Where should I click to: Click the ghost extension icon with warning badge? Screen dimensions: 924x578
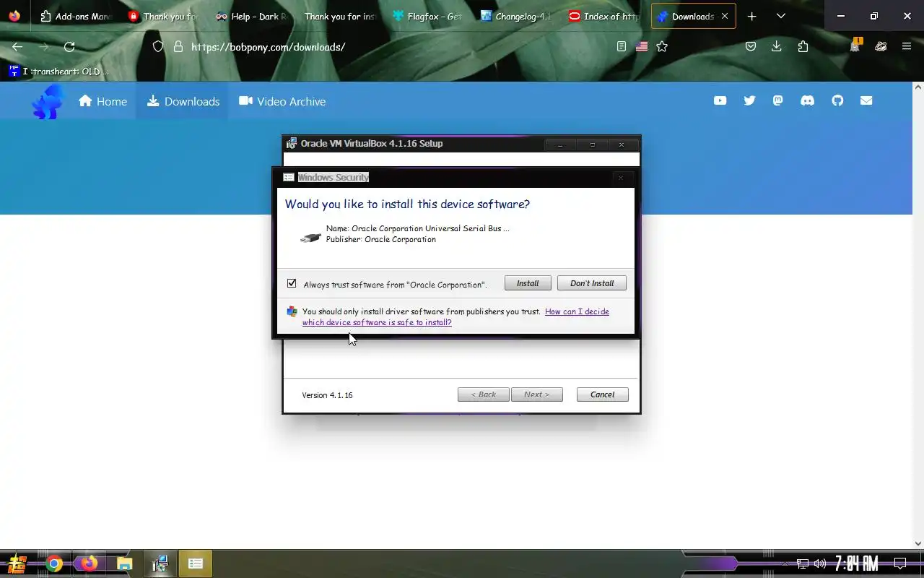pyautogui.click(x=855, y=46)
